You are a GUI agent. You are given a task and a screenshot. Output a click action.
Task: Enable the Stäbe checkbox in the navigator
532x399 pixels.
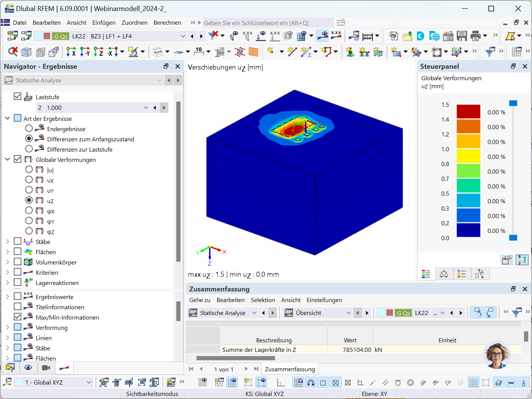click(17, 241)
